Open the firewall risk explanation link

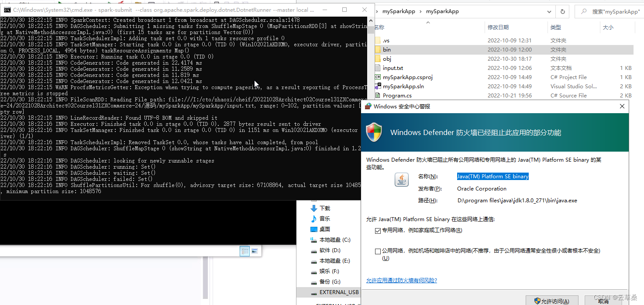point(401,280)
